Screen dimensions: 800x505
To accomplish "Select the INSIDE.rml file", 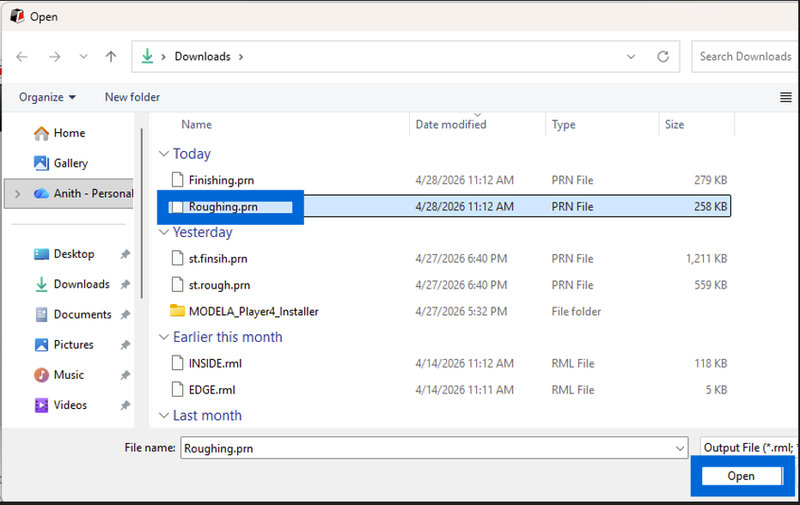I will (x=215, y=363).
